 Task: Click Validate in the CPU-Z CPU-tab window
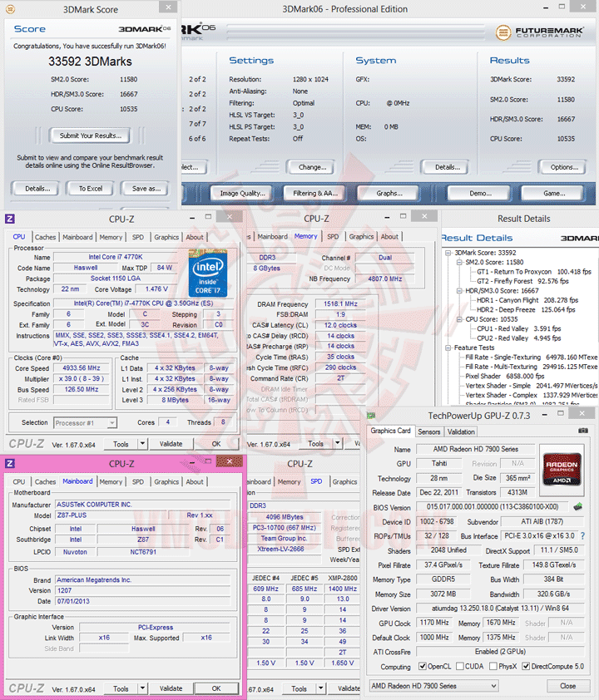171,444
